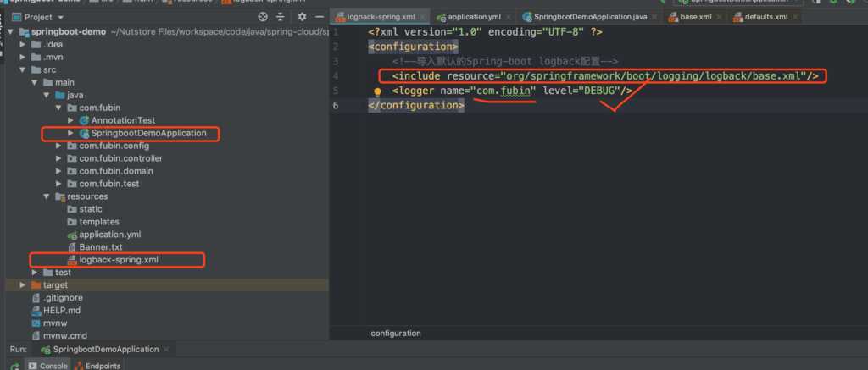Click the resources folder icon
The image size is (868, 370).
point(60,196)
